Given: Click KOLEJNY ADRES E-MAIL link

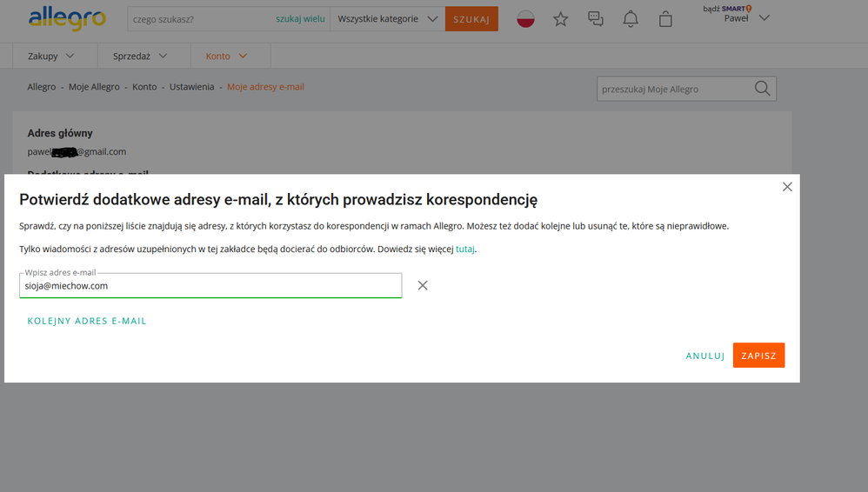Looking at the screenshot, I should [87, 321].
